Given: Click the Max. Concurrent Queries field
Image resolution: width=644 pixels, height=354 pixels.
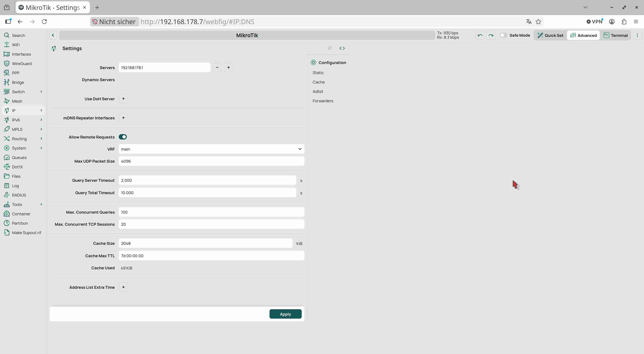Looking at the screenshot, I should coord(211,212).
